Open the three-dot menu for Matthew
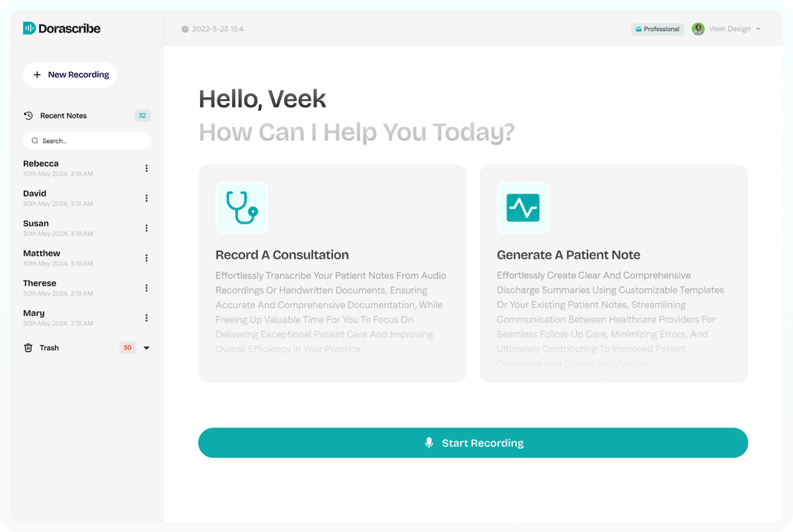 [x=146, y=258]
